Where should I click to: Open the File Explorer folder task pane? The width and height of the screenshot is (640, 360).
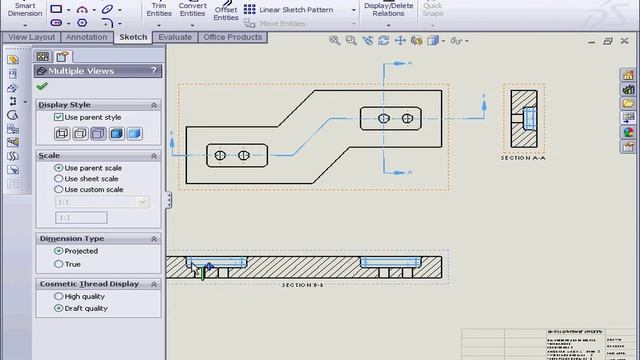(628, 104)
